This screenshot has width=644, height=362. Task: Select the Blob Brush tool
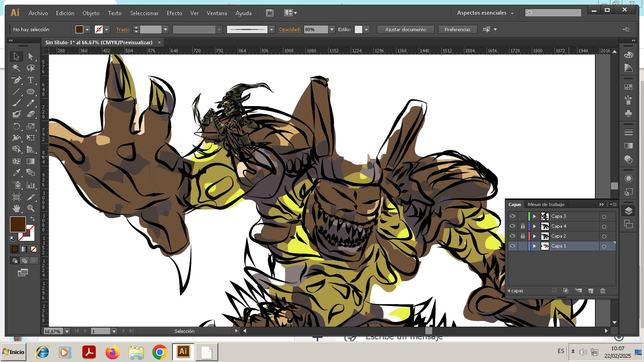tap(16, 114)
